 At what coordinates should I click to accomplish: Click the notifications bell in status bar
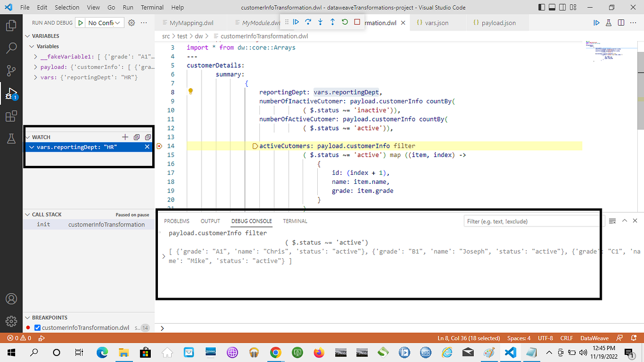pyautogui.click(x=634, y=338)
